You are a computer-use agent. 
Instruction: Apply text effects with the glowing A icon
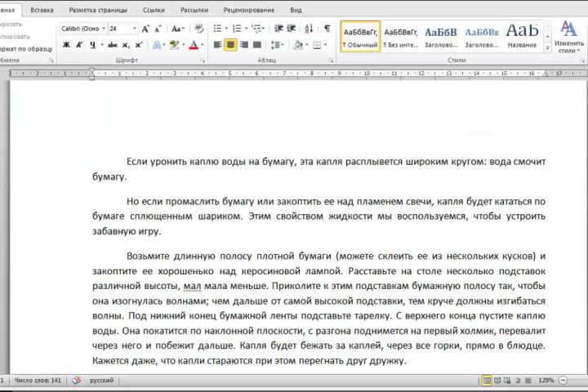click(157, 45)
